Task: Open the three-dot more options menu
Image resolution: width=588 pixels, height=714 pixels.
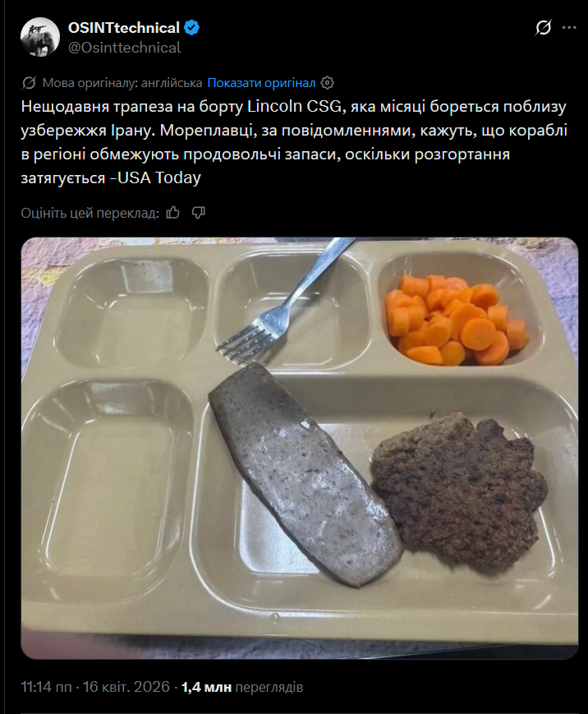Action: point(569,28)
